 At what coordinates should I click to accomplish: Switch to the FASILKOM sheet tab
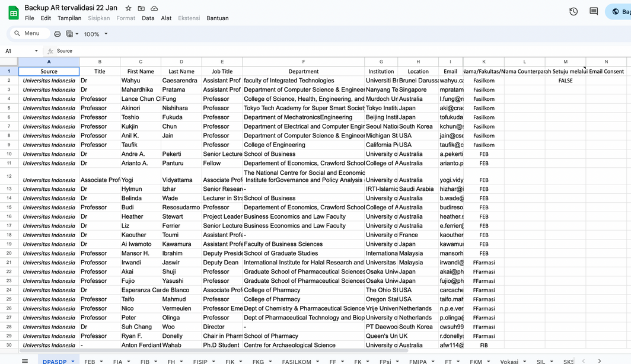(x=297, y=361)
